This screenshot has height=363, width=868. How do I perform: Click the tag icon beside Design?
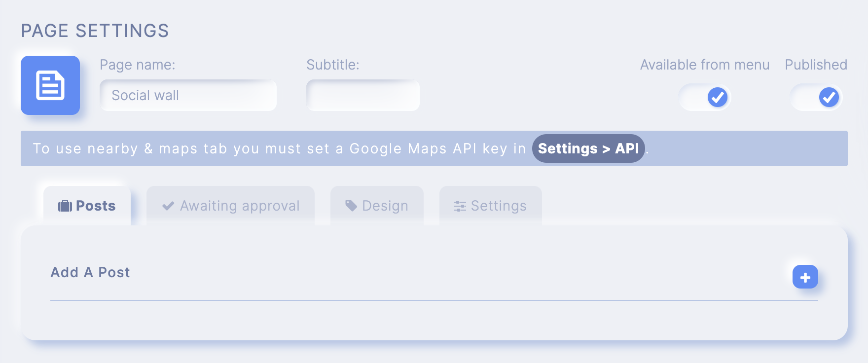pos(351,206)
